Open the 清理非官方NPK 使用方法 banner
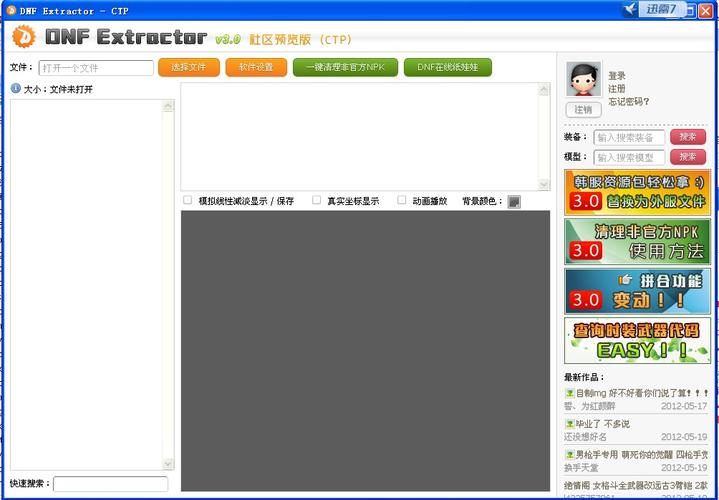This screenshot has width=719, height=500. click(637, 241)
